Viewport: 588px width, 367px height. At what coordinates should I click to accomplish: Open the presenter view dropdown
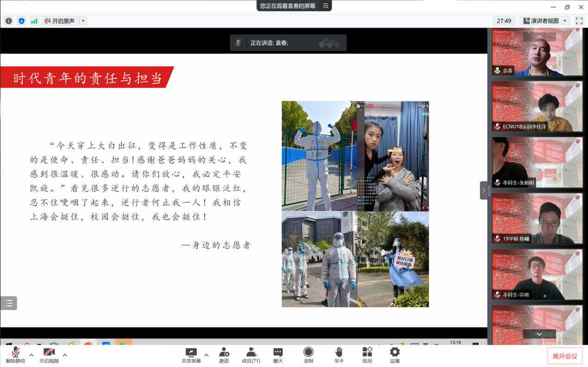tap(544, 21)
